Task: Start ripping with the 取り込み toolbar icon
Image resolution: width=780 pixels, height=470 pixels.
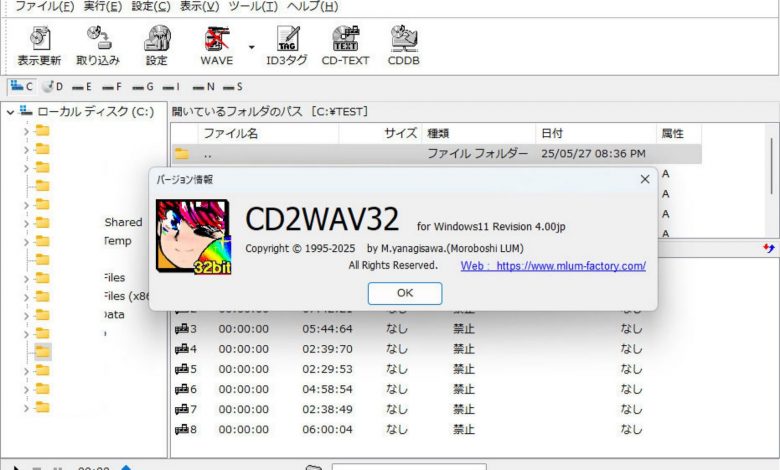Action: click(x=98, y=39)
